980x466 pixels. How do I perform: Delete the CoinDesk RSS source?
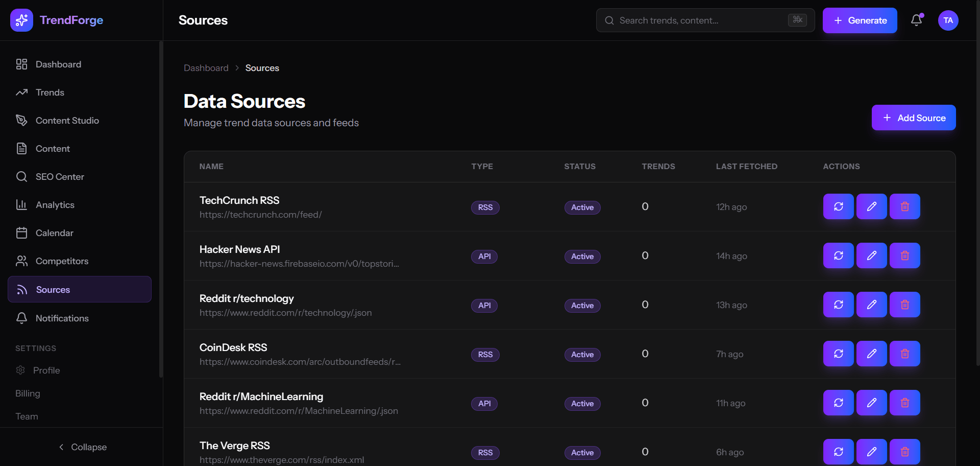click(905, 354)
